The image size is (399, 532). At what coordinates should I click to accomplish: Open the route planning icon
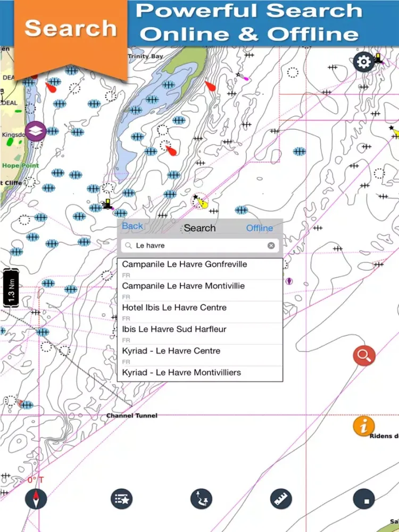click(x=202, y=499)
